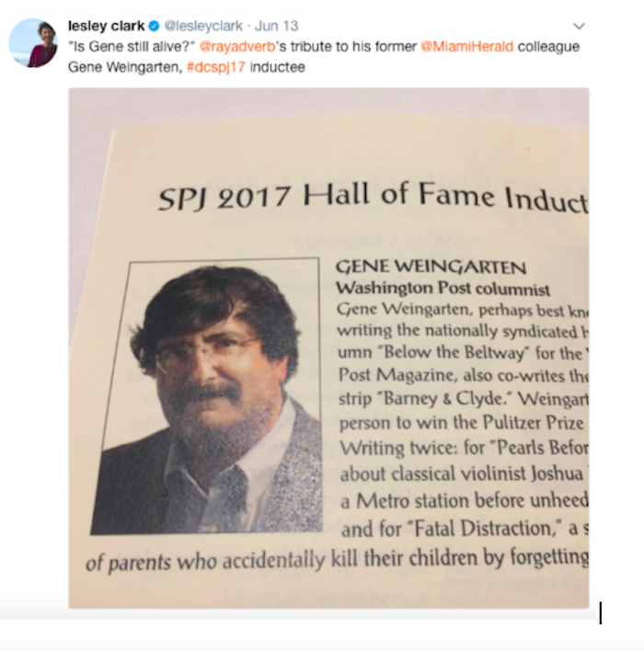Viewport: 644px width, 651px height.
Task: Click the blue verified badge icon
Action: 155,26
